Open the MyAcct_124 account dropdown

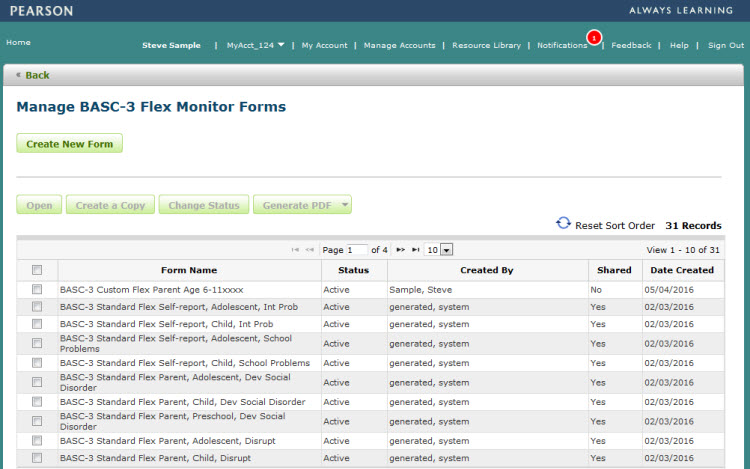point(255,45)
